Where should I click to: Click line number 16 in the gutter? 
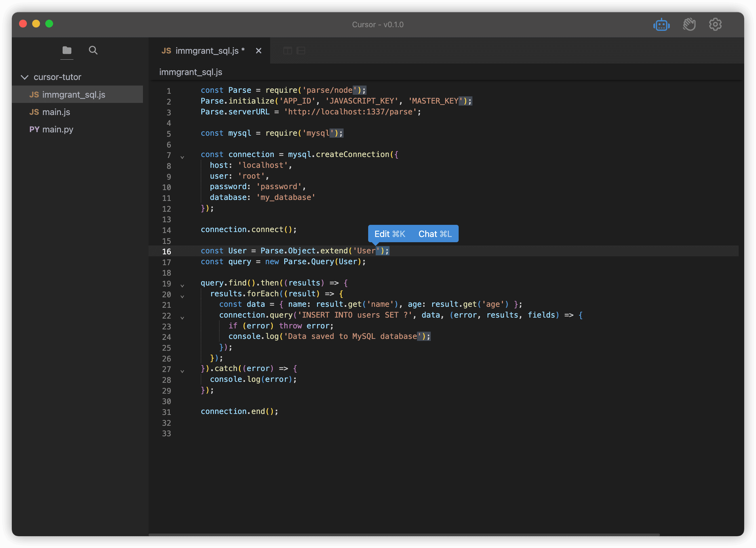[x=166, y=251]
